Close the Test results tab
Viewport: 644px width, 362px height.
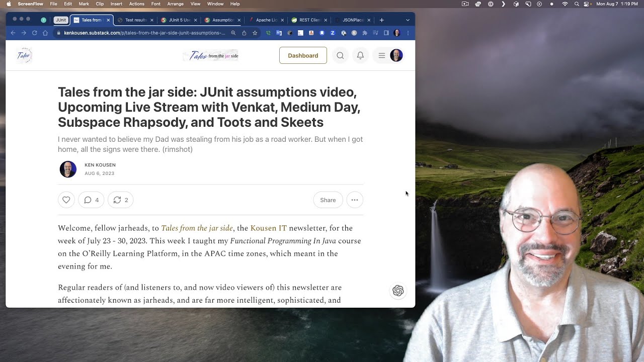151,20
